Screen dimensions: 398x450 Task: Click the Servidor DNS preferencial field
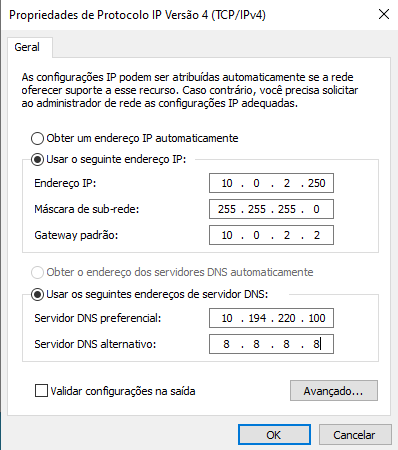[x=271, y=318]
